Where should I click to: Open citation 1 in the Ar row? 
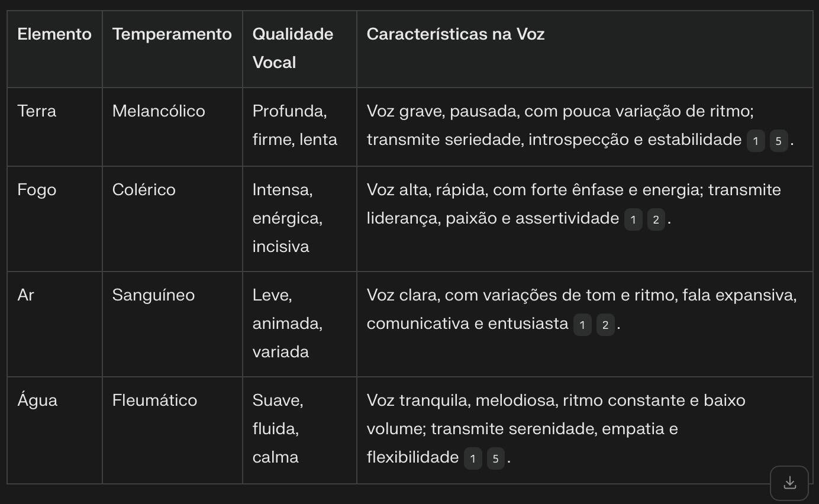(582, 325)
